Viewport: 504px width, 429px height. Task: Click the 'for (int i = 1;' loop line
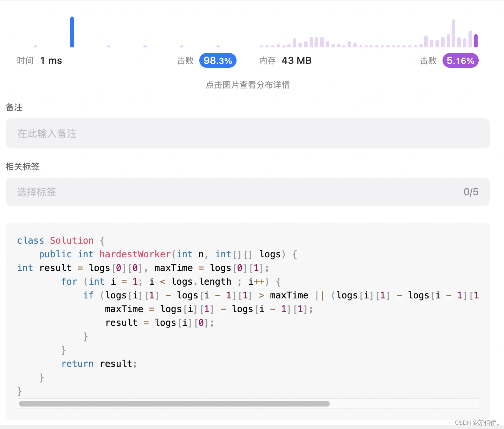(x=171, y=282)
